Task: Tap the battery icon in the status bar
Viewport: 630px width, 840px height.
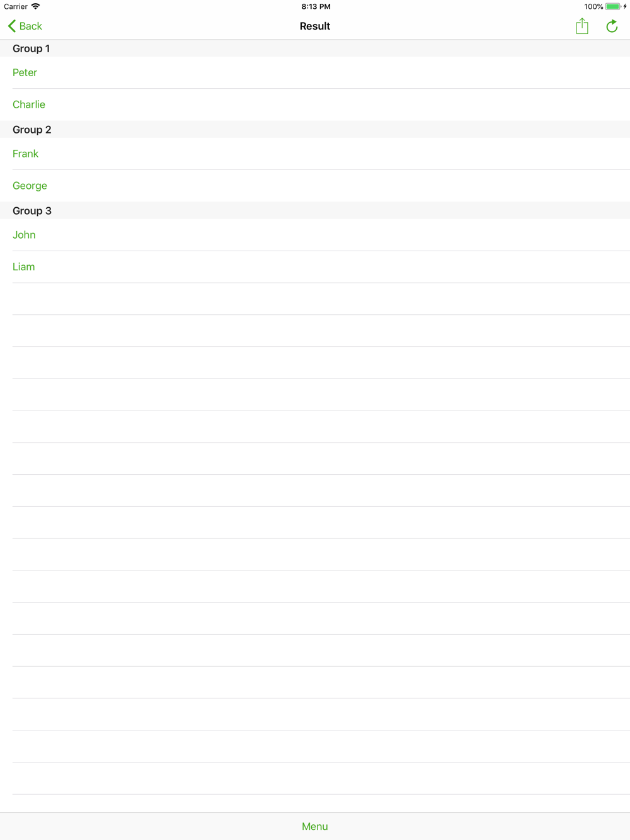Action: point(613,6)
